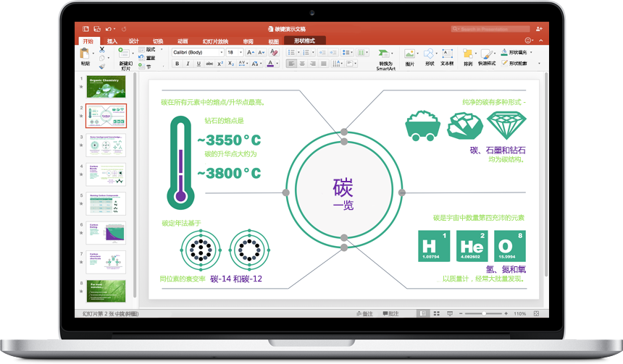Viewport: 623px width, 364px height.
Task: Insert a text box with 文本框 icon
Action: point(447,54)
